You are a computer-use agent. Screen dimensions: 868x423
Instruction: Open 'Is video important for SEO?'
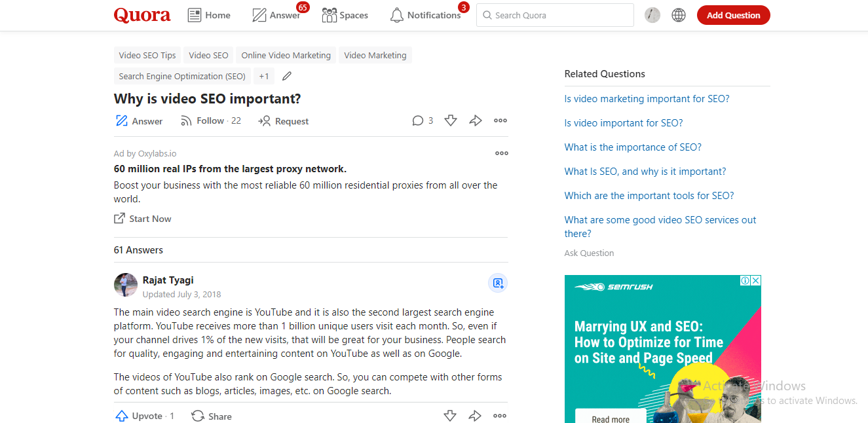point(624,123)
